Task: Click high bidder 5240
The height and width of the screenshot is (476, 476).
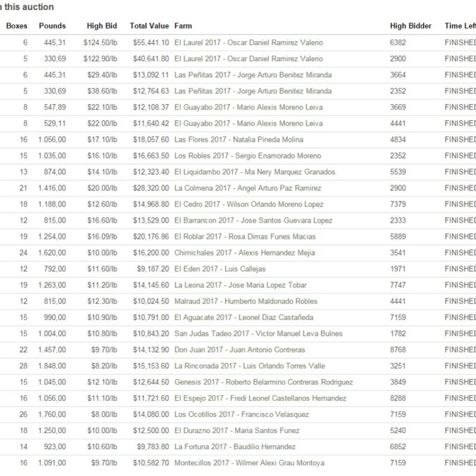Action: 397,430
